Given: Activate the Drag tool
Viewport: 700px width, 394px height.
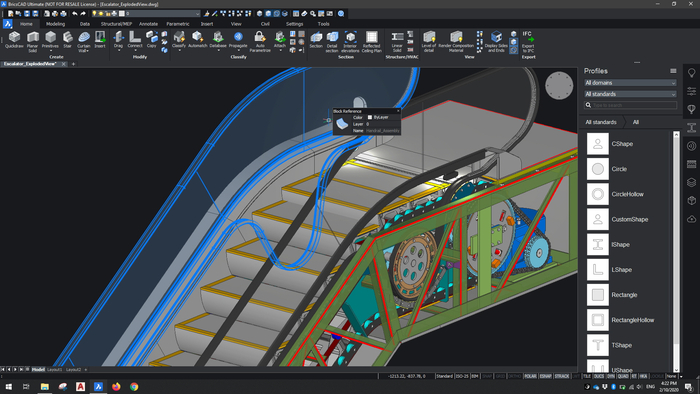Looking at the screenshot, I should point(118,40).
